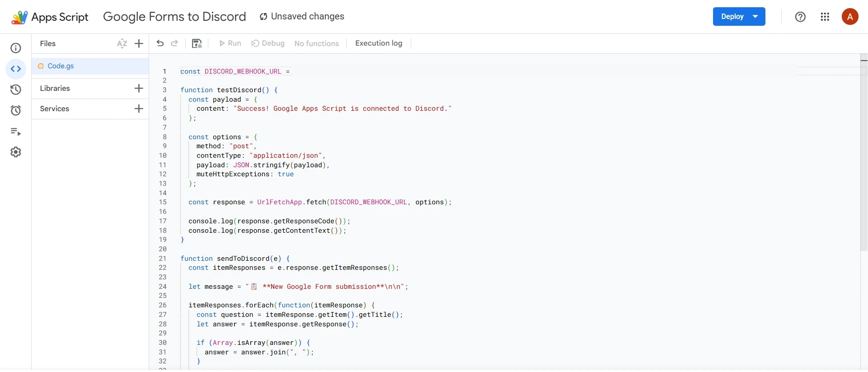Click muteHttpExceptions: true on line 12
The width and height of the screenshot is (868, 372).
245,174
